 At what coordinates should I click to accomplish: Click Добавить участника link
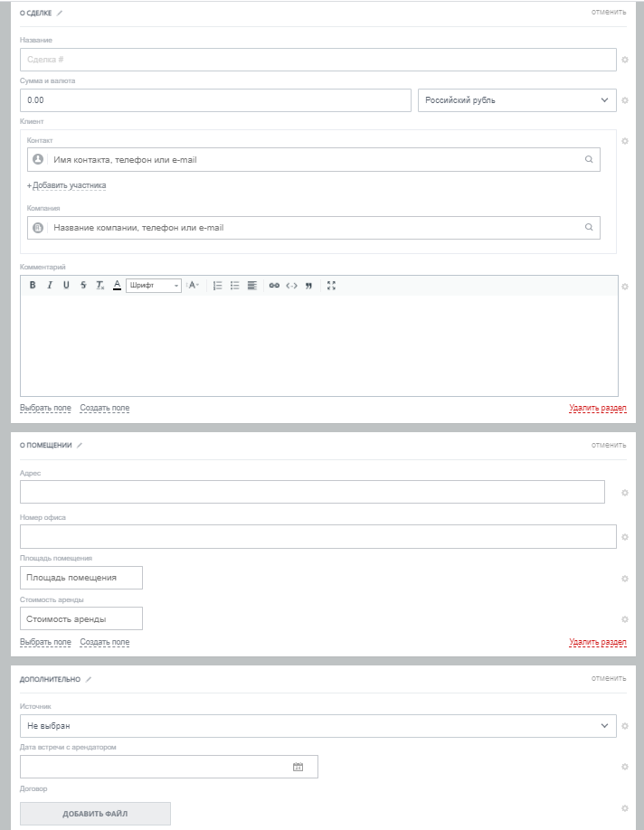69,186
